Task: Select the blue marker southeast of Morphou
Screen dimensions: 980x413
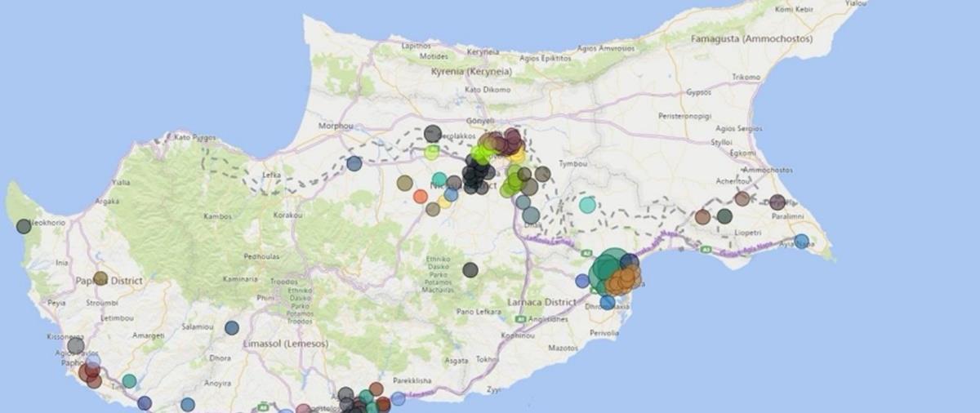Action: pos(354,163)
